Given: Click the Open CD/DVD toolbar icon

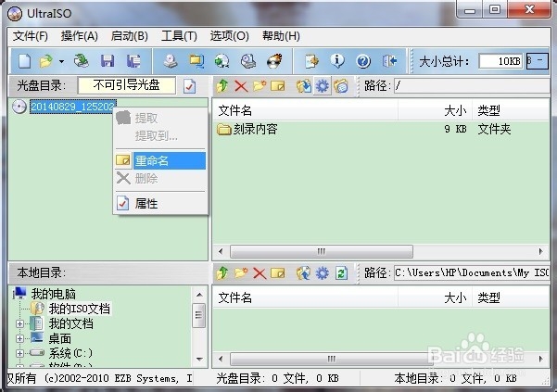Looking at the screenshot, I should 82,61.
